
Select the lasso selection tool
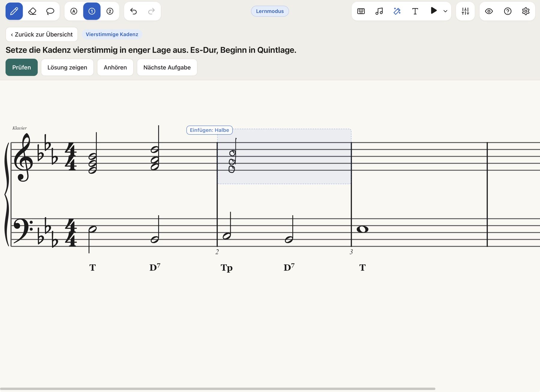coord(50,11)
